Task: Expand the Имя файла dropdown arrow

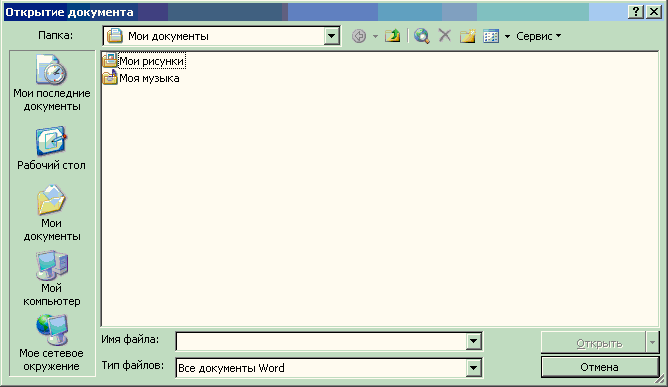Action: (x=473, y=341)
